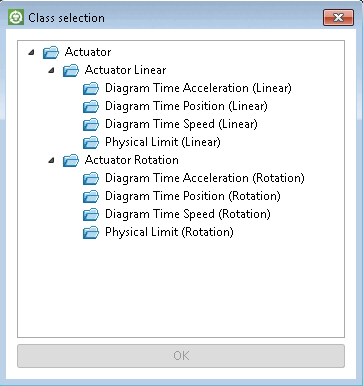Click the Actuator Linear folder icon

click(71, 70)
